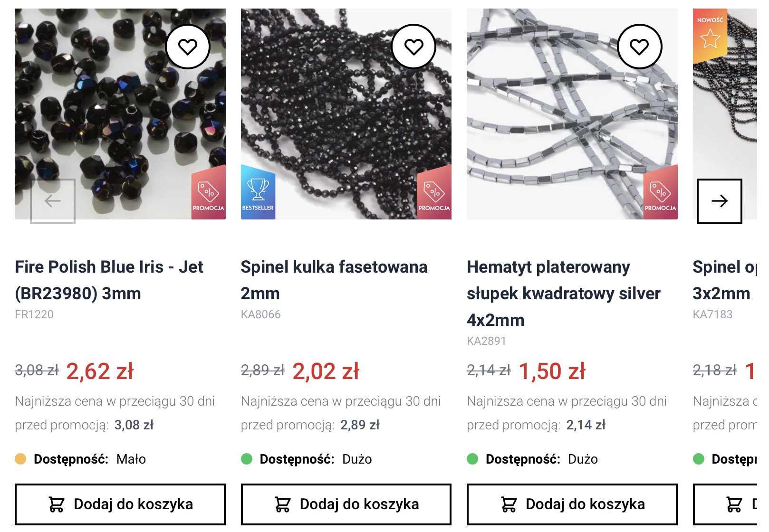Open the silver hematite strands image
The image size is (769, 532).
coord(572,114)
